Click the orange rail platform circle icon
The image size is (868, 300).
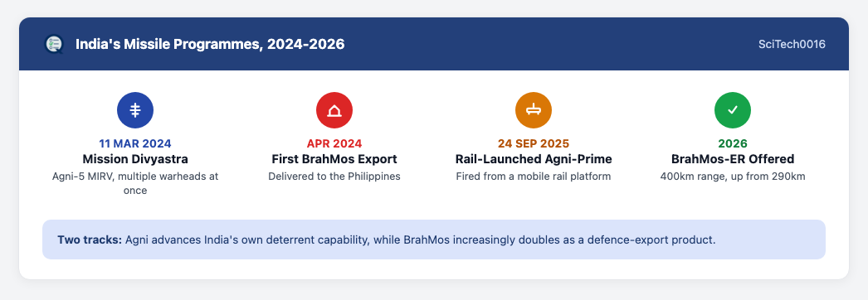coord(533,110)
